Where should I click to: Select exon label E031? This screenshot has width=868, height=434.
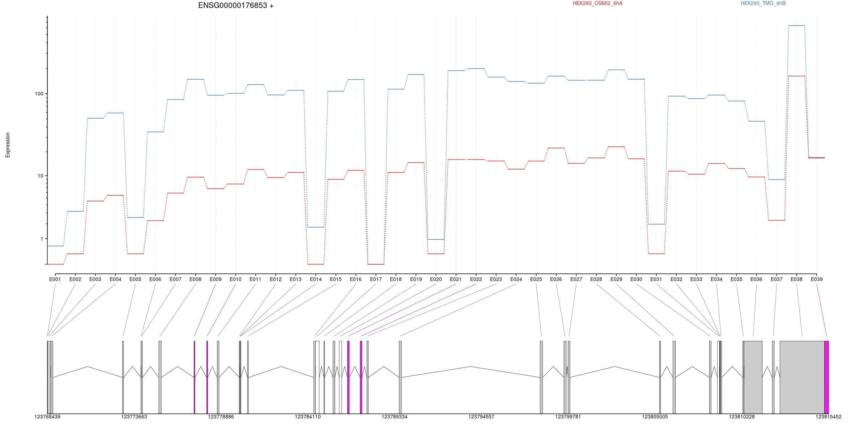pyautogui.click(x=656, y=279)
